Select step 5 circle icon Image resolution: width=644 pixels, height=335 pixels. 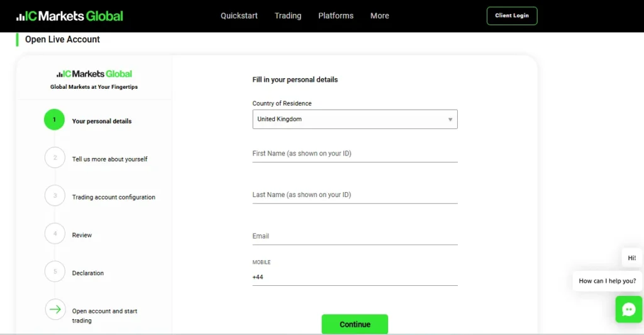click(55, 271)
